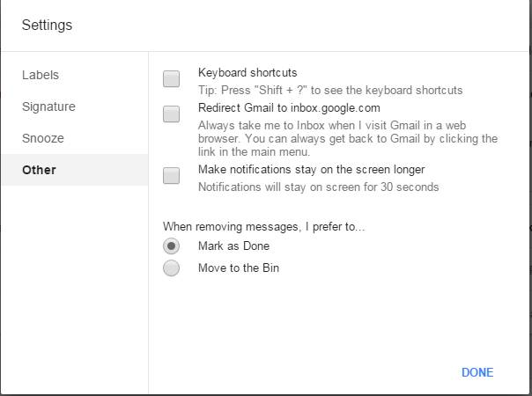Click the "Keyboard shortcuts" label text
Viewport: 532px width, 396px height.
[x=248, y=73]
